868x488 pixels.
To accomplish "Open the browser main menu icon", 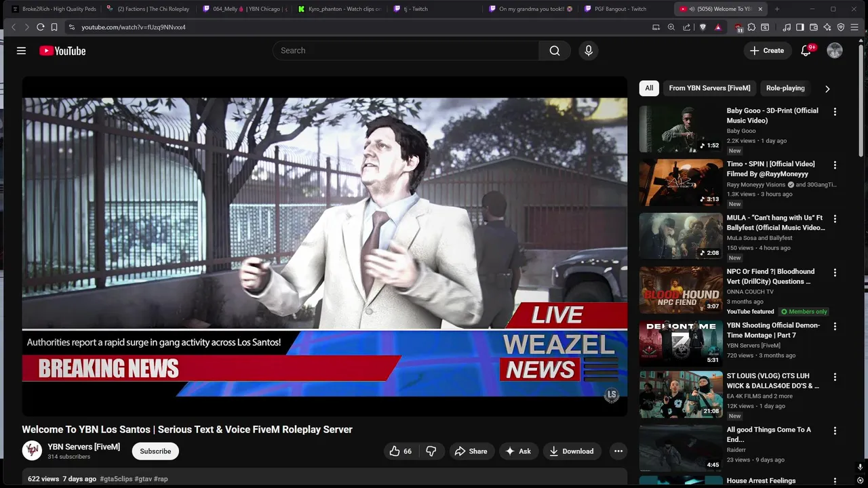I will tap(855, 27).
